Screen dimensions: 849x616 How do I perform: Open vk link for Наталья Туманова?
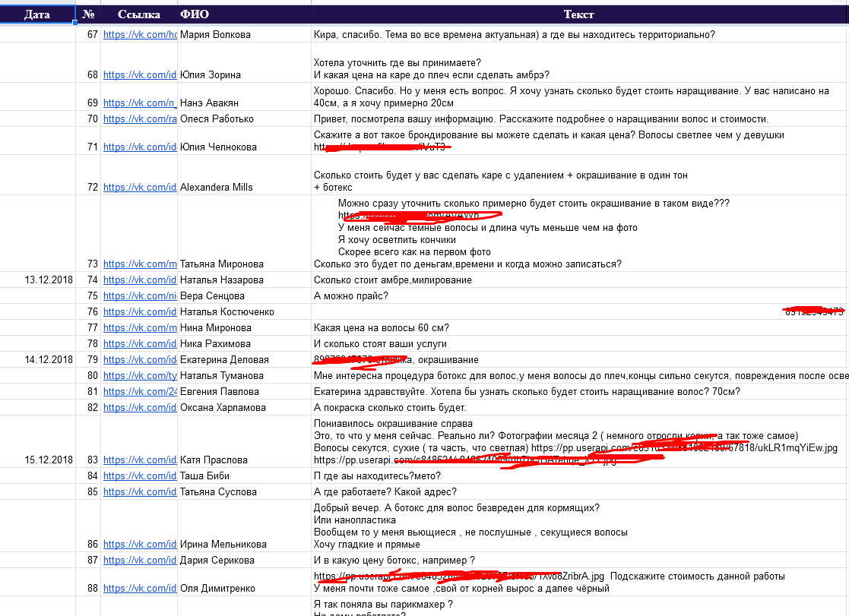click(141, 376)
